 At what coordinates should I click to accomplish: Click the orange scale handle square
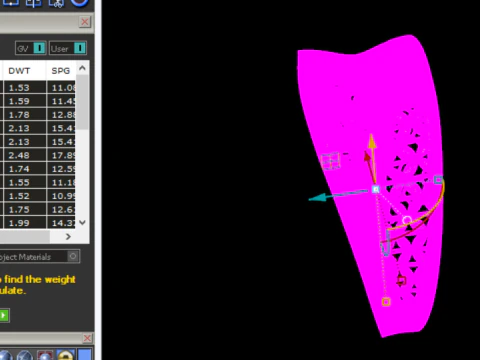pyautogui.click(x=386, y=302)
